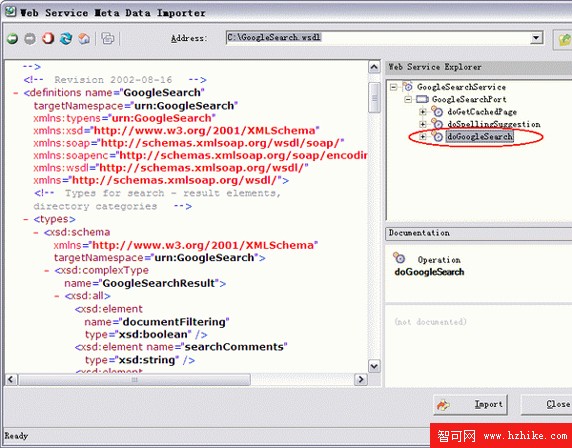Click the Web Service Explorer panel header

(x=478, y=67)
